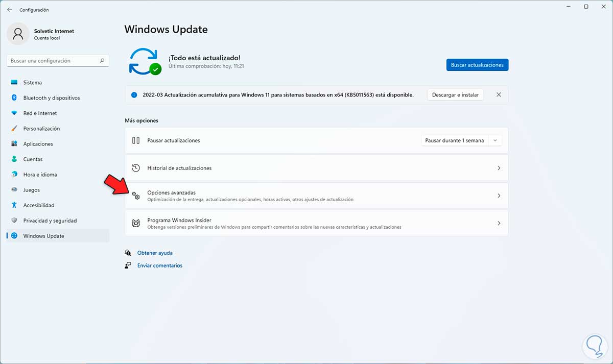Open the Solvetic Internet account avatar
613x364 pixels.
(x=18, y=34)
